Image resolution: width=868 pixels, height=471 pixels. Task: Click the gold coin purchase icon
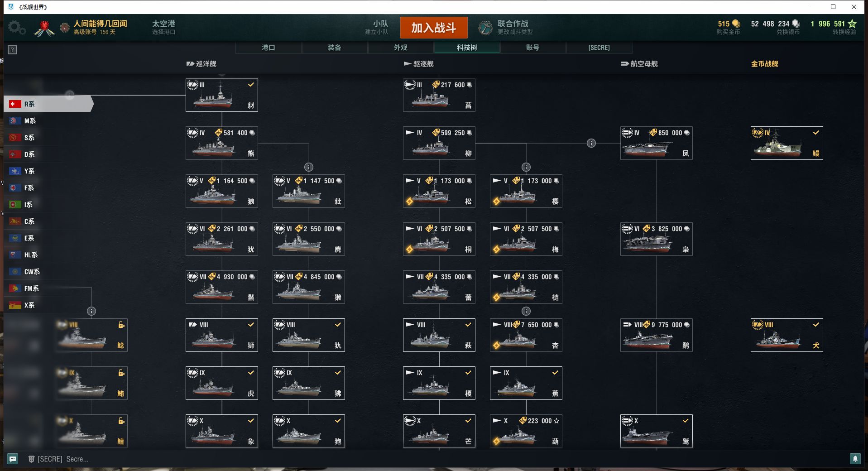(736, 24)
